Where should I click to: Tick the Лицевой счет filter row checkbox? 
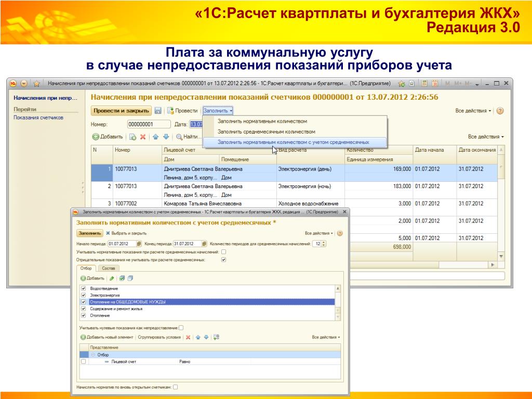(84, 362)
